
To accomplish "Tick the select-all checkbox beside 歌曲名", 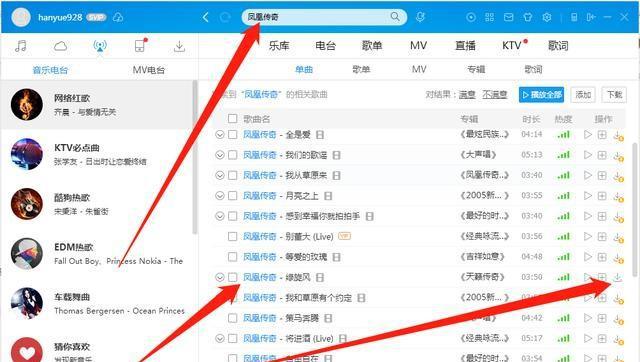I will pos(233,118).
